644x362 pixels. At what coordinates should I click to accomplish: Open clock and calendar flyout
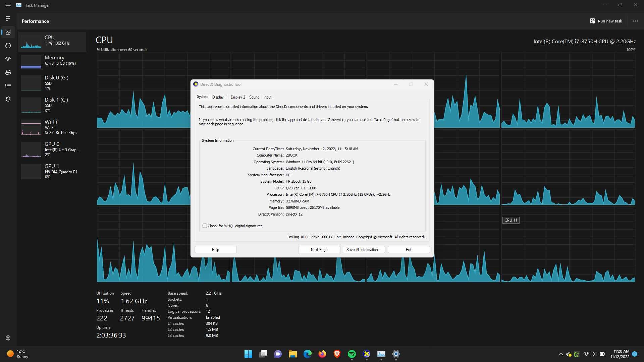(620, 354)
